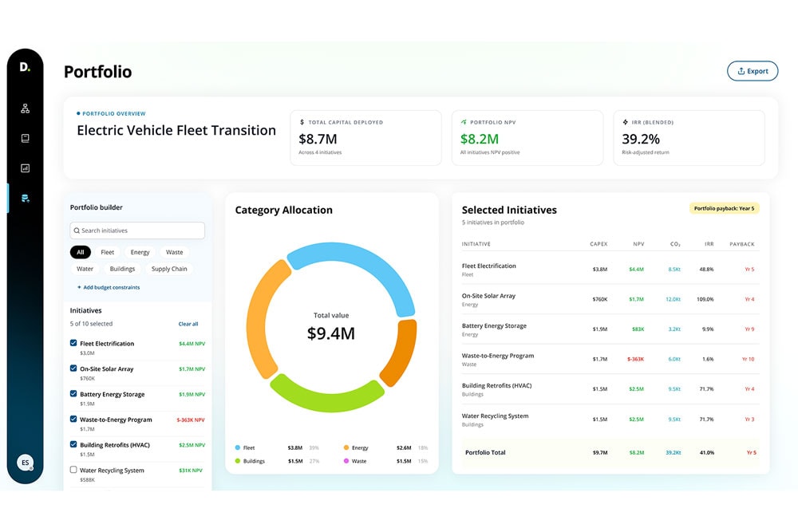Click the Yr 10 payback value
The image size is (798, 532).
[749, 359]
